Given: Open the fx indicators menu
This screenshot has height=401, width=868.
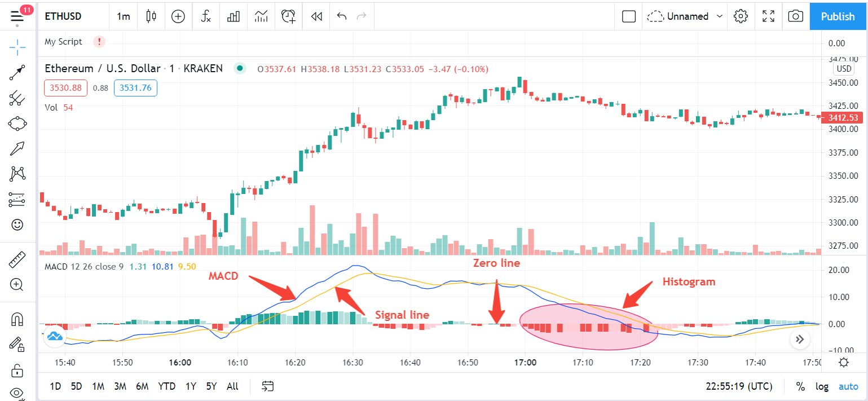Looking at the screenshot, I should tap(206, 16).
